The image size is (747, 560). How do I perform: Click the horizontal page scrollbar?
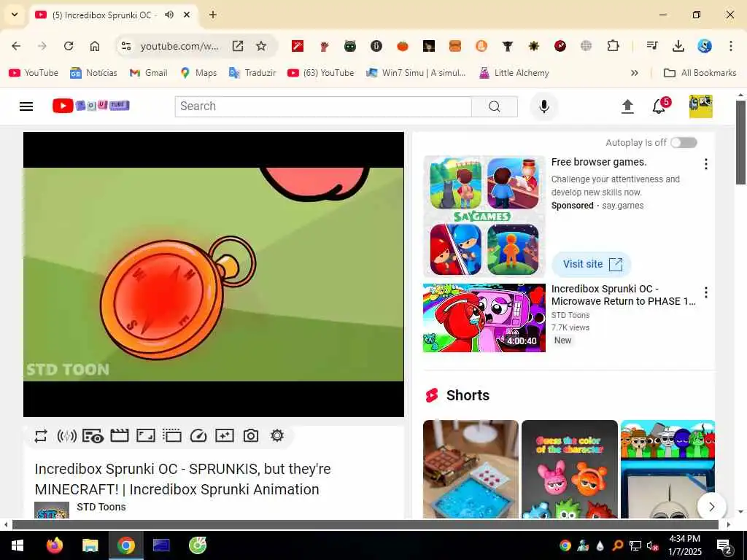(x=365, y=524)
